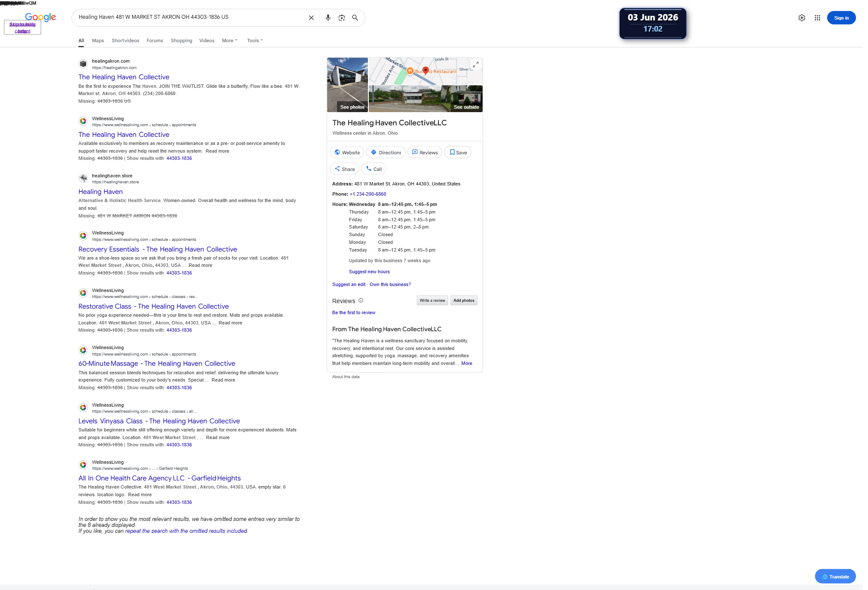Click About this data link
This screenshot has width=868, height=590.
(x=346, y=377)
